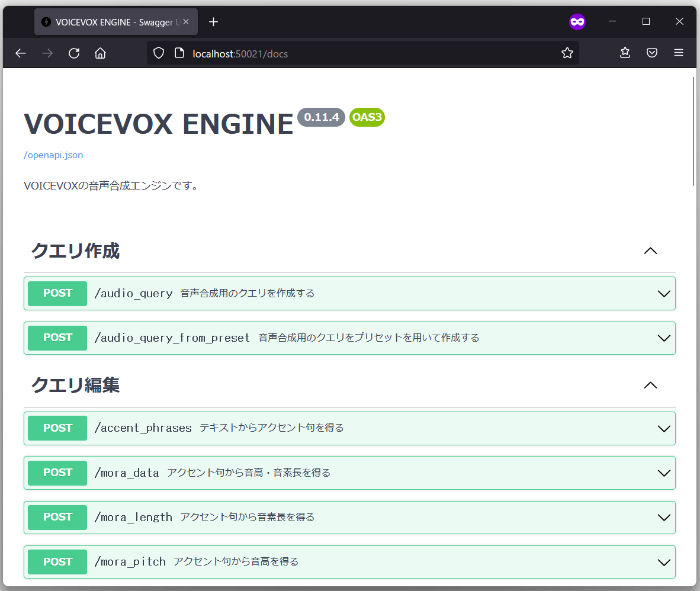Collapse the クエリ編集 section chevron

(x=650, y=386)
